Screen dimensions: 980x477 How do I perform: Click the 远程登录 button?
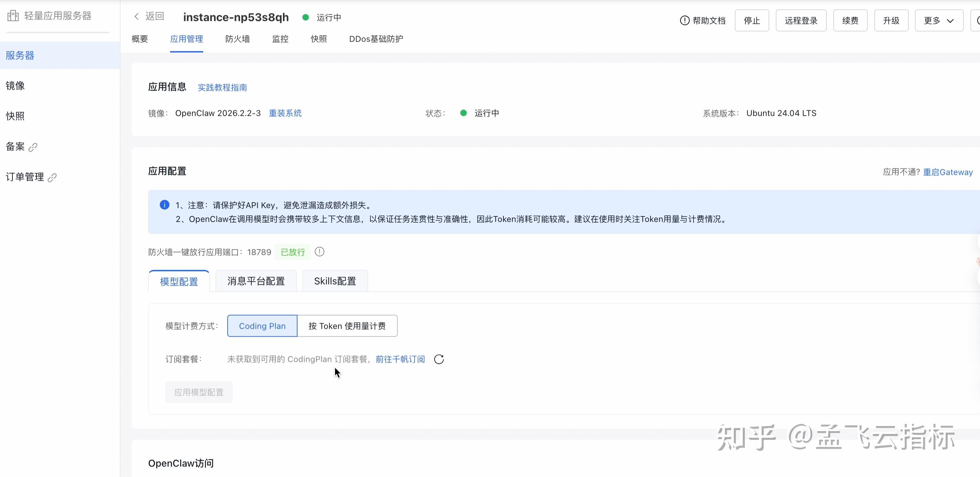(x=801, y=21)
